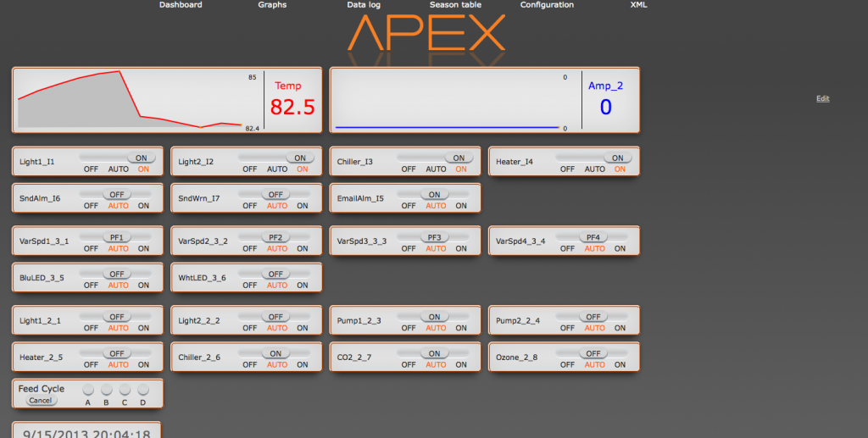This screenshot has height=438, width=868.
Task: Open the Season table page
Action: click(455, 5)
